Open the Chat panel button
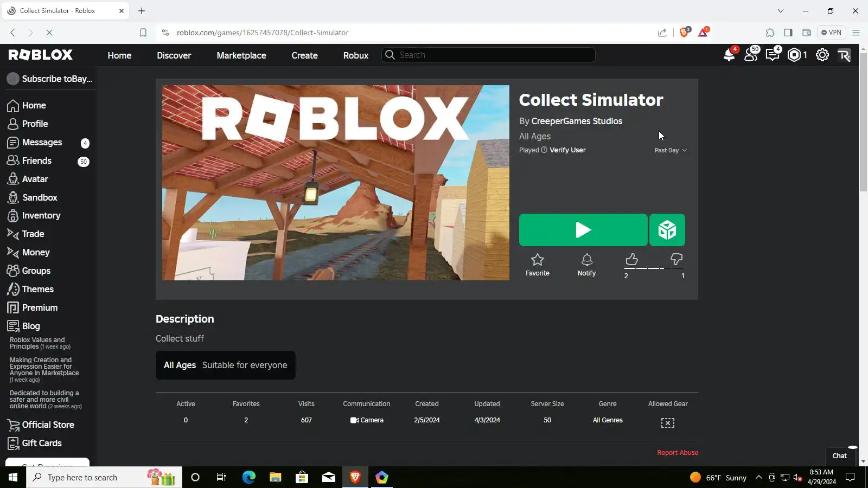Image resolution: width=868 pixels, height=488 pixels. 840,456
